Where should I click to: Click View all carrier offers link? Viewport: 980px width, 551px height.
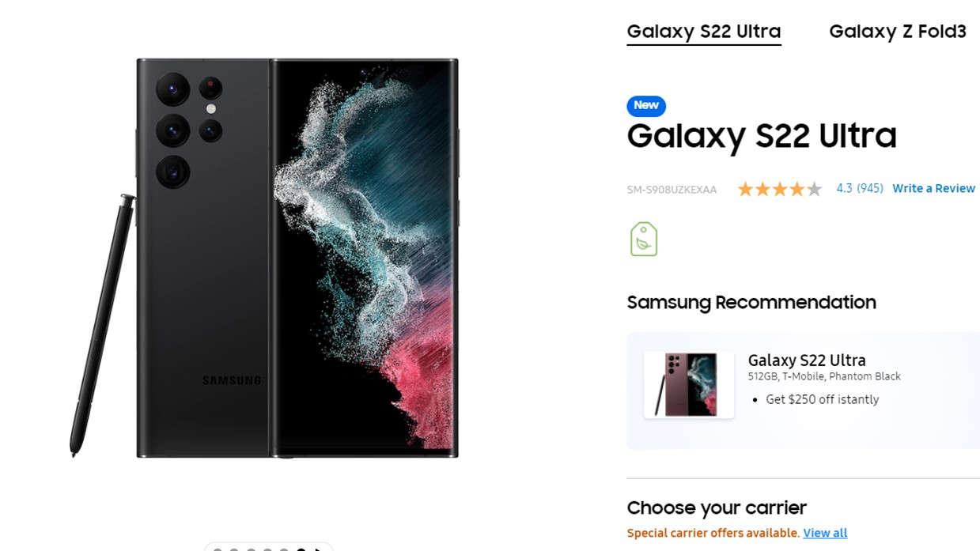825,533
